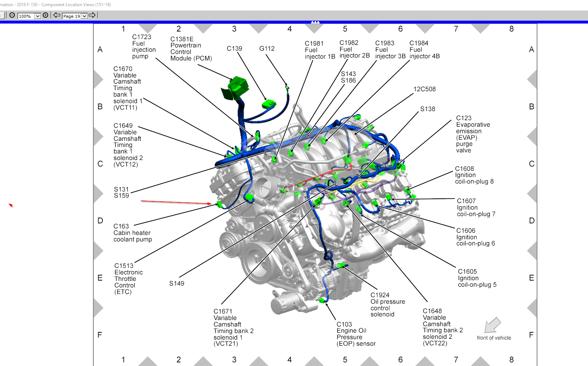Zoom in using the plus magnifier icon
This screenshot has width=588, height=366.
click(45, 15)
